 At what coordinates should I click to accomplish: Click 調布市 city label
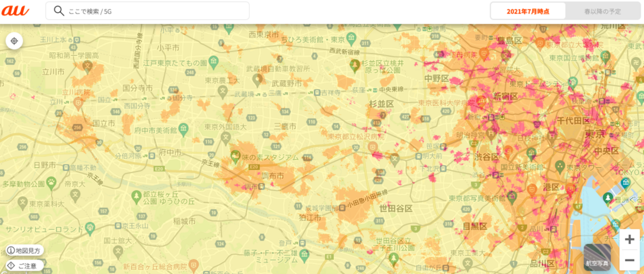pyautogui.click(x=273, y=176)
